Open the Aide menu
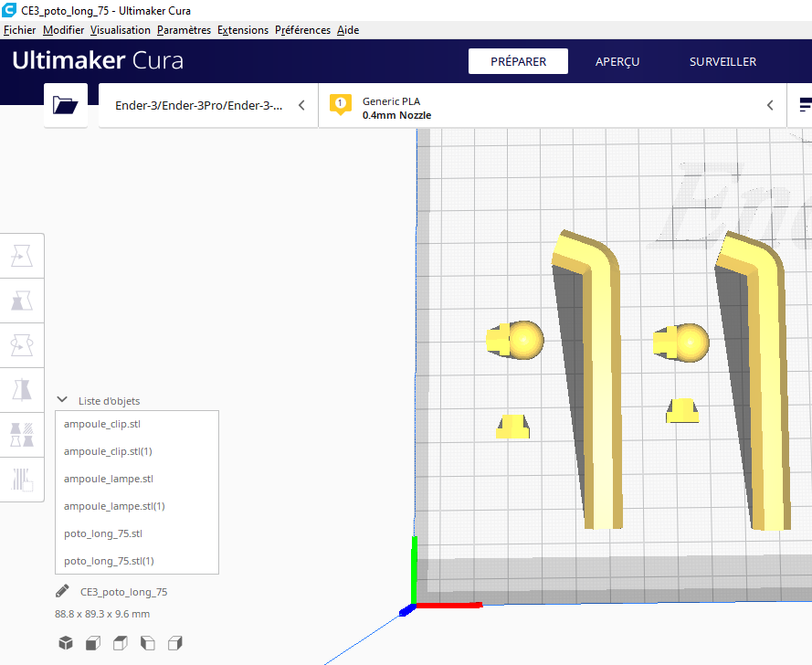The image size is (812, 665). (348, 30)
